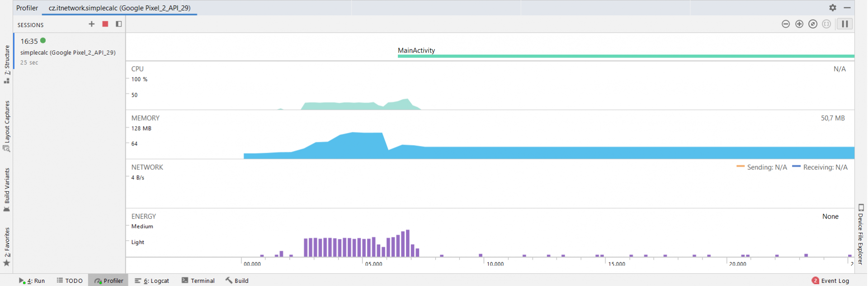The height and width of the screenshot is (286, 868).
Task: Click the Light energy axis label
Action: [138, 242]
